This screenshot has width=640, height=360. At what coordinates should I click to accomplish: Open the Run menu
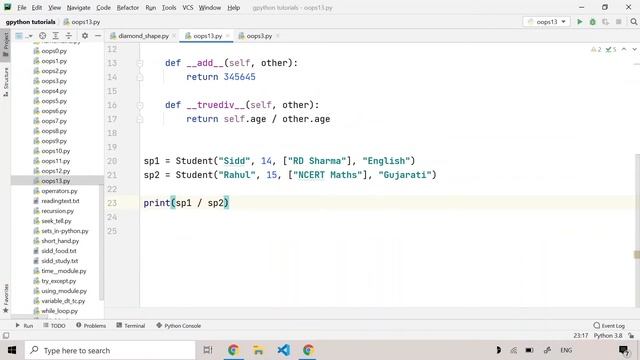click(151, 8)
